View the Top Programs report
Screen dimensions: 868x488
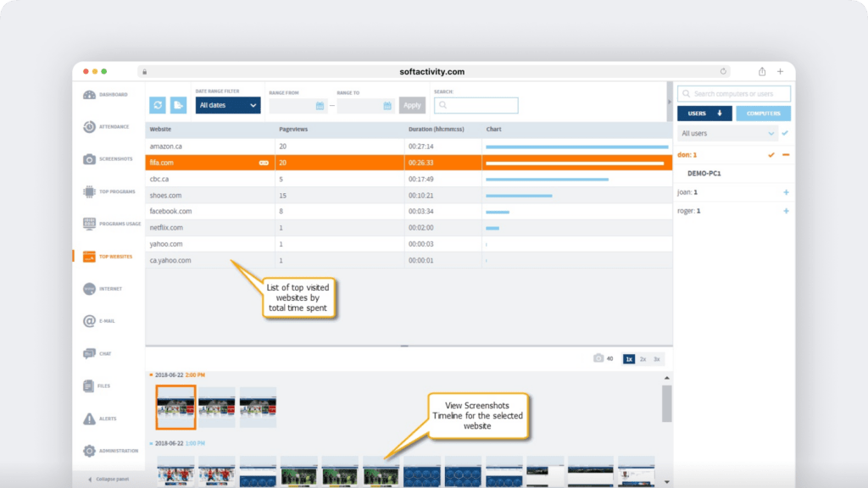coord(106,191)
